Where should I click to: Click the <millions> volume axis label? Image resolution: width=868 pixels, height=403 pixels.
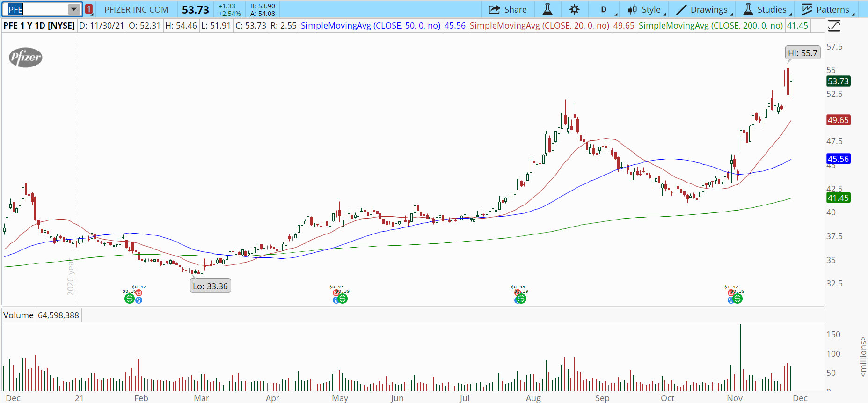click(863, 357)
